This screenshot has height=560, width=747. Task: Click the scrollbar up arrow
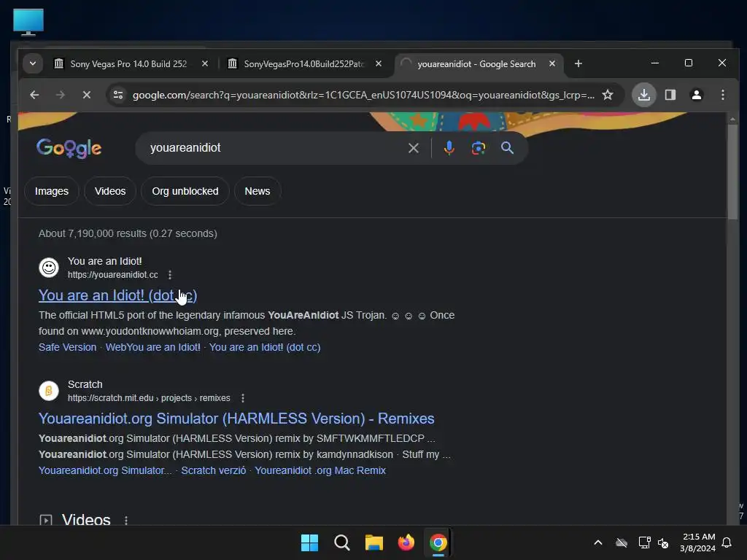732,119
